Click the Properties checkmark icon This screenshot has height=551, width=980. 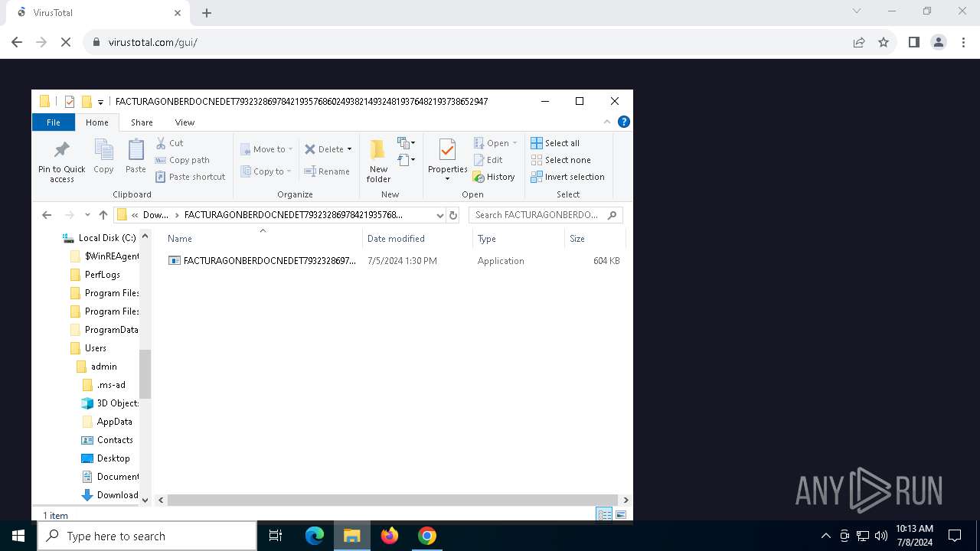tap(447, 150)
